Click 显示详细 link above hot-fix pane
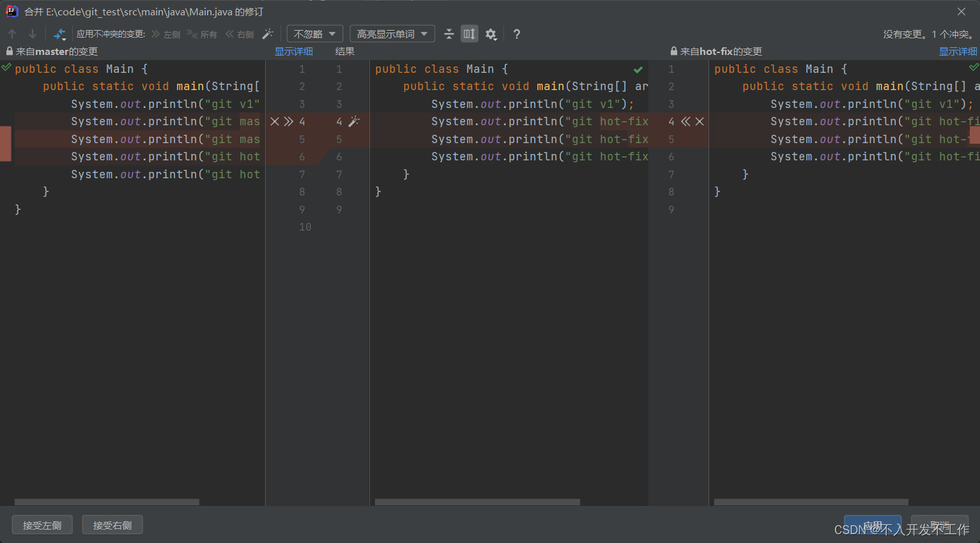The width and height of the screenshot is (980, 543). coord(958,51)
